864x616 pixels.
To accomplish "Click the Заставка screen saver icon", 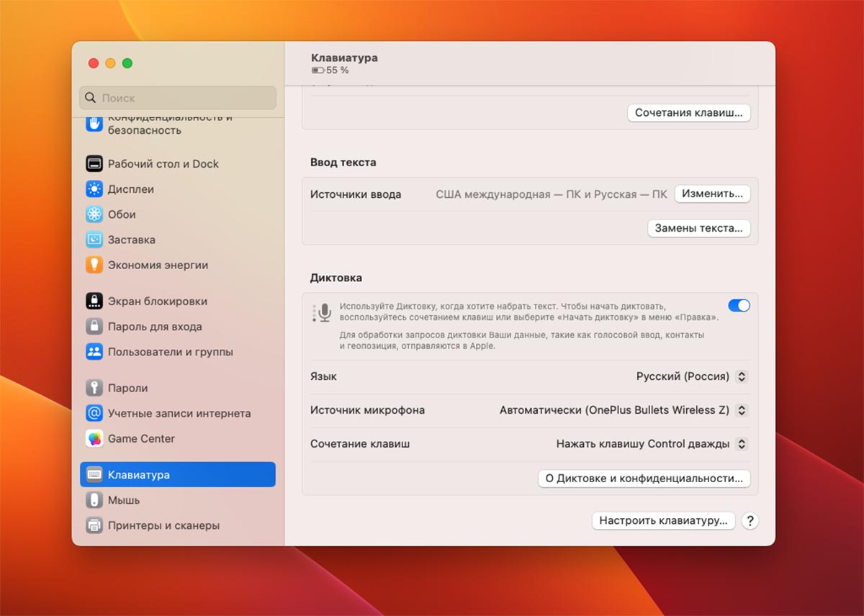I will [94, 240].
